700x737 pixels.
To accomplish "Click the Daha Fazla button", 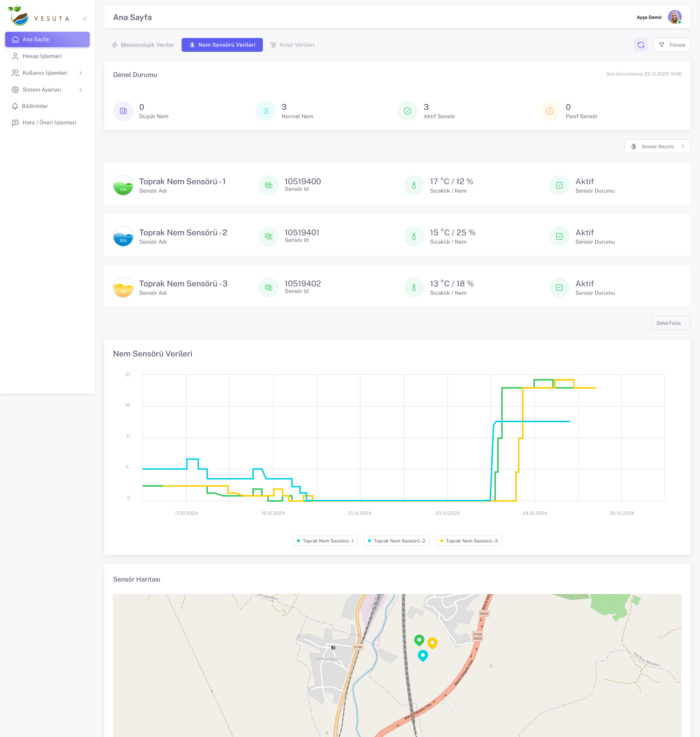I will click(x=670, y=323).
